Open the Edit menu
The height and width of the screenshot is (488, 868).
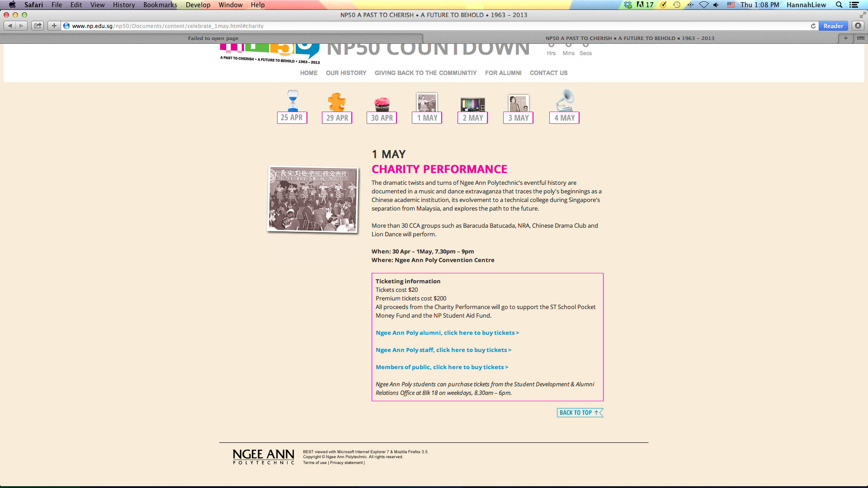point(76,5)
